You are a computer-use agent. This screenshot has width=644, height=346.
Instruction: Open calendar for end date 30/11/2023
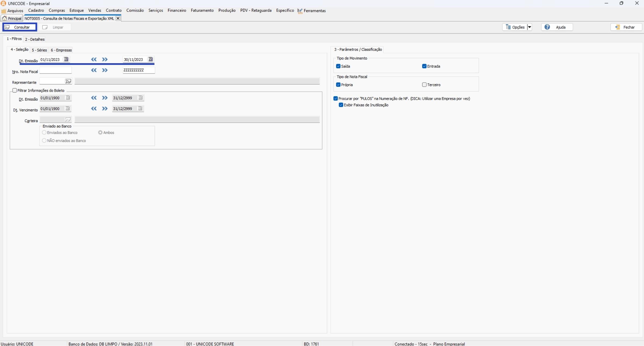tap(150, 59)
